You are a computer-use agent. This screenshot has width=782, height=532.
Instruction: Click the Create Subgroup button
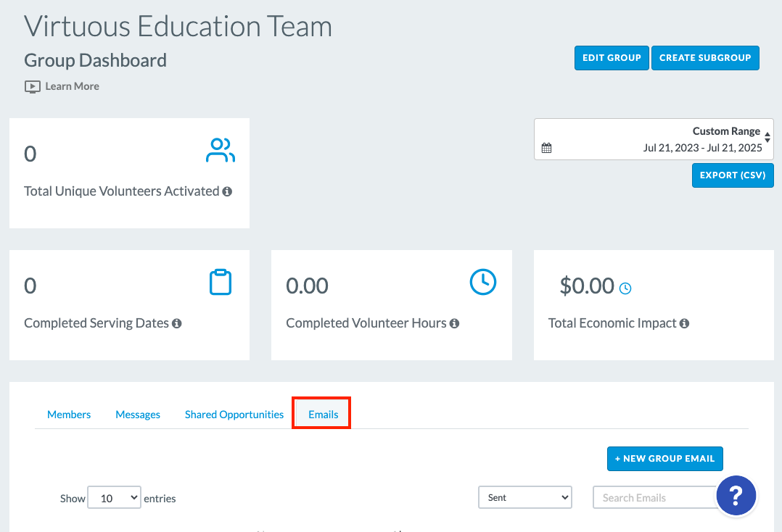705,58
